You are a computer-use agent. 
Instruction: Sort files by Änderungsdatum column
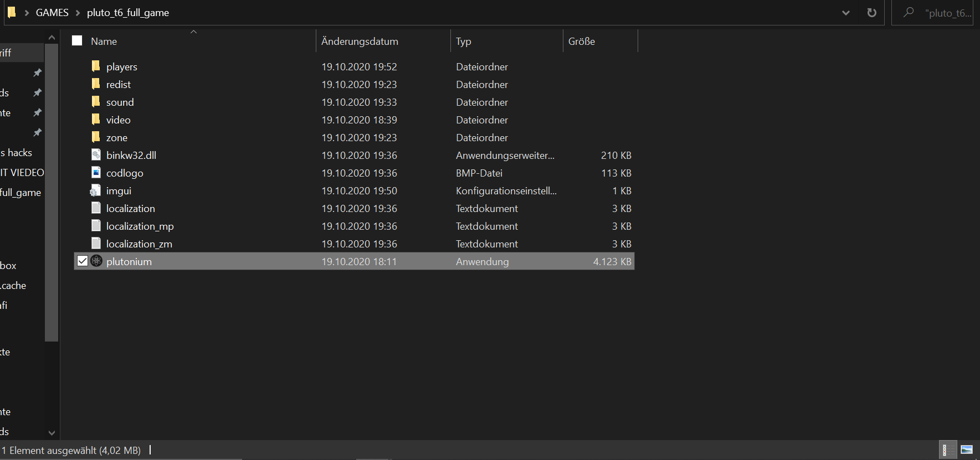coord(360,42)
